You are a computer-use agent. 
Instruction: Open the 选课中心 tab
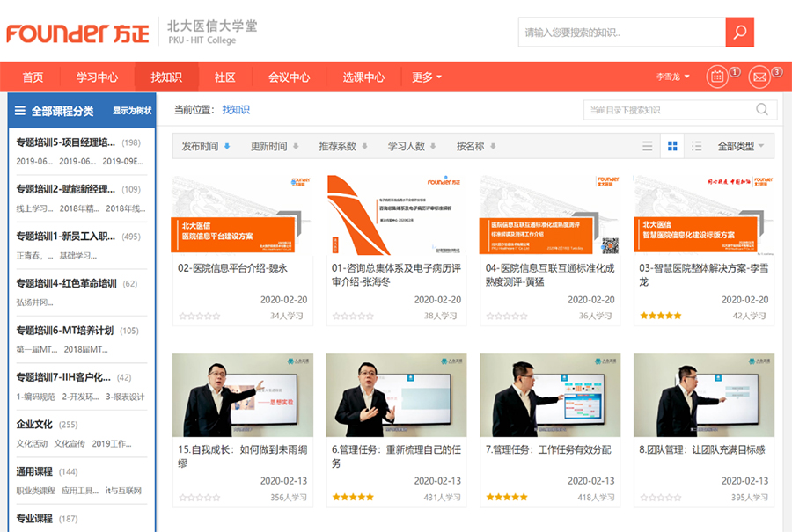363,77
